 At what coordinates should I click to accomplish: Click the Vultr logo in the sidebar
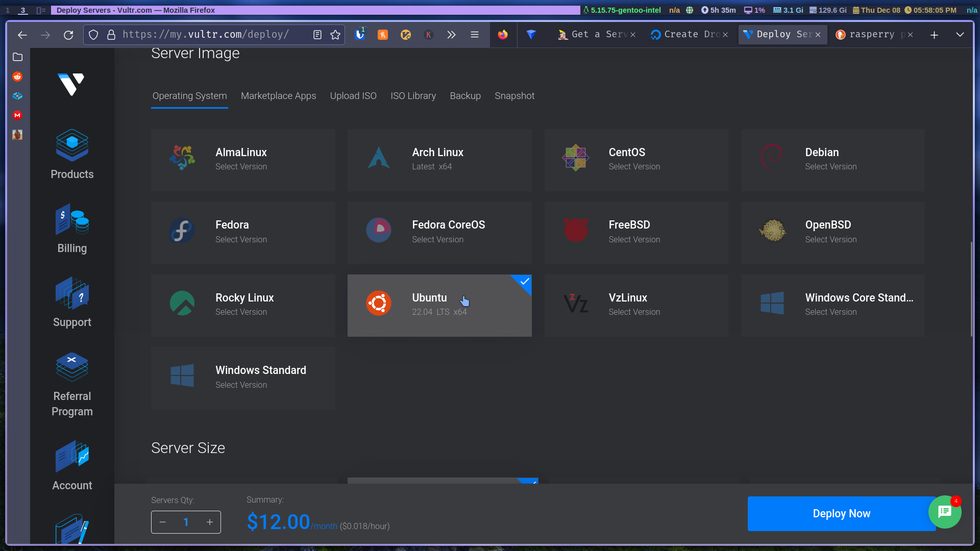tap(71, 84)
